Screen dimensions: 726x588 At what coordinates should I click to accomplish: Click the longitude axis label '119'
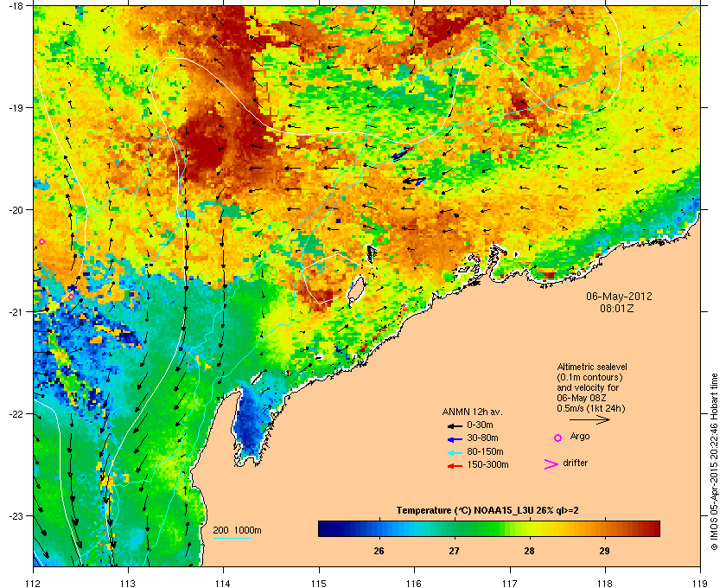click(x=701, y=584)
